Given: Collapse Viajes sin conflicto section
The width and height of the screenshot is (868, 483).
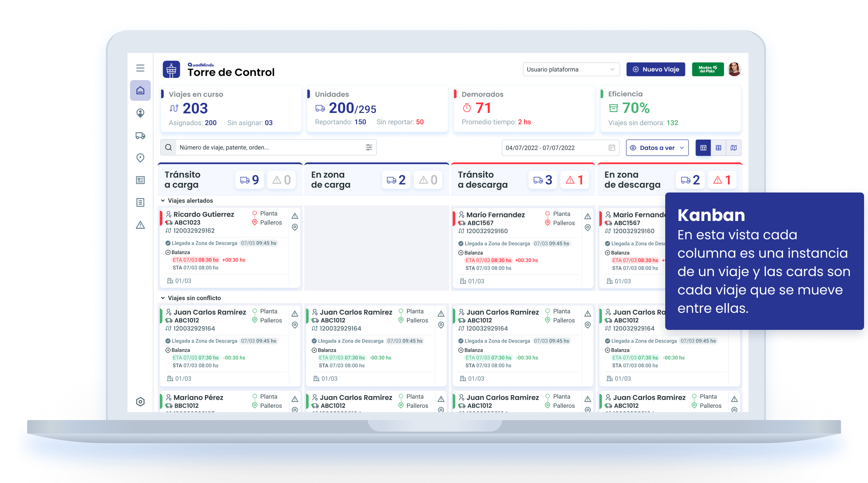Looking at the screenshot, I should [163, 298].
